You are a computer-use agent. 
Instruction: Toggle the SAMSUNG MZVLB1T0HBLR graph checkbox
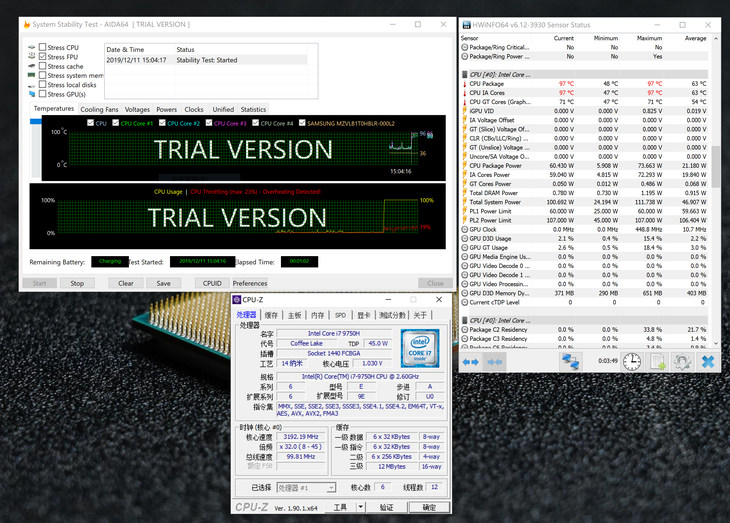(302, 123)
